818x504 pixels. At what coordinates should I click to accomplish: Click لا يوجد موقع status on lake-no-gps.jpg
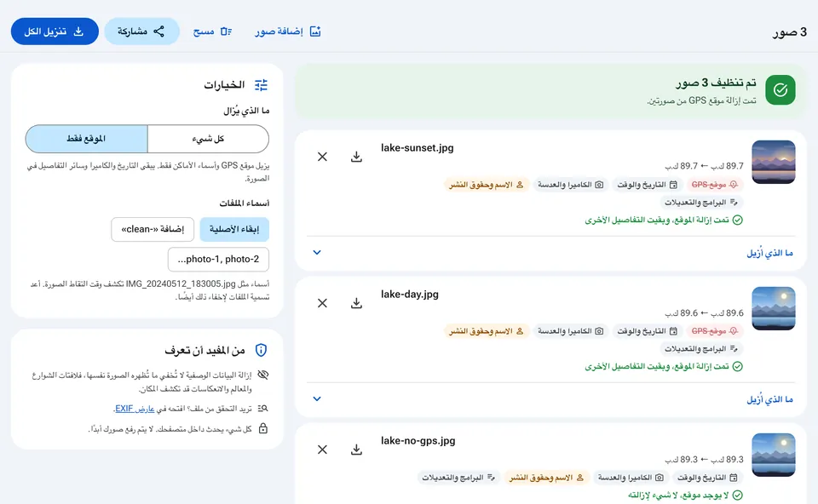(x=685, y=495)
